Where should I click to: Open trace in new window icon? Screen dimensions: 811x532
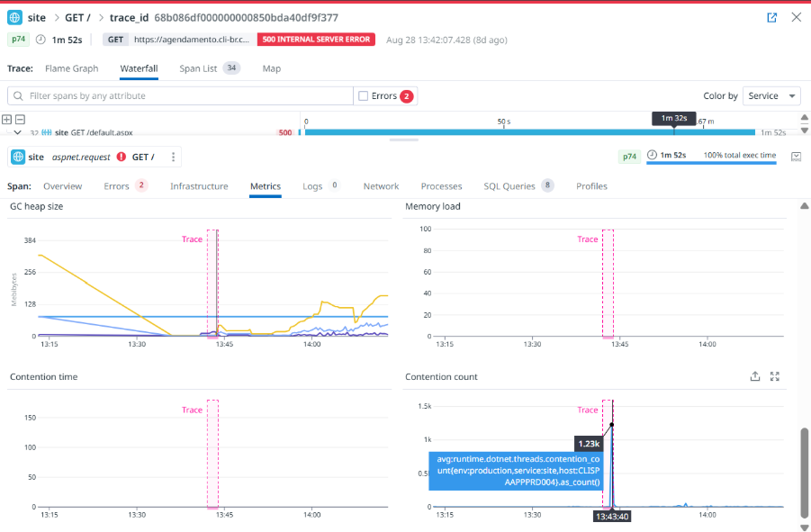(771, 17)
